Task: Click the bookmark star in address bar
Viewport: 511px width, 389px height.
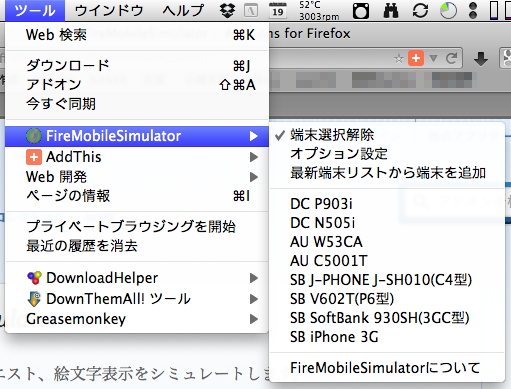Action: [398, 59]
